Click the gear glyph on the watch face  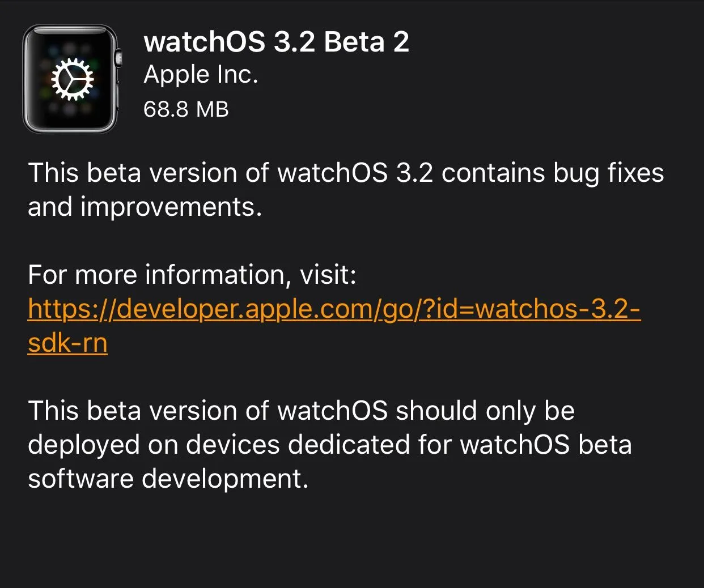coord(72,79)
